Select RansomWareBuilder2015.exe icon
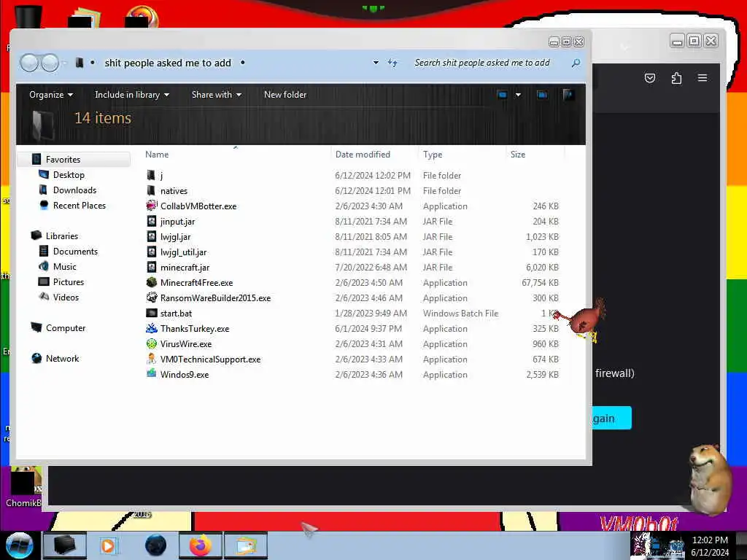The width and height of the screenshot is (747, 560). pos(152,297)
